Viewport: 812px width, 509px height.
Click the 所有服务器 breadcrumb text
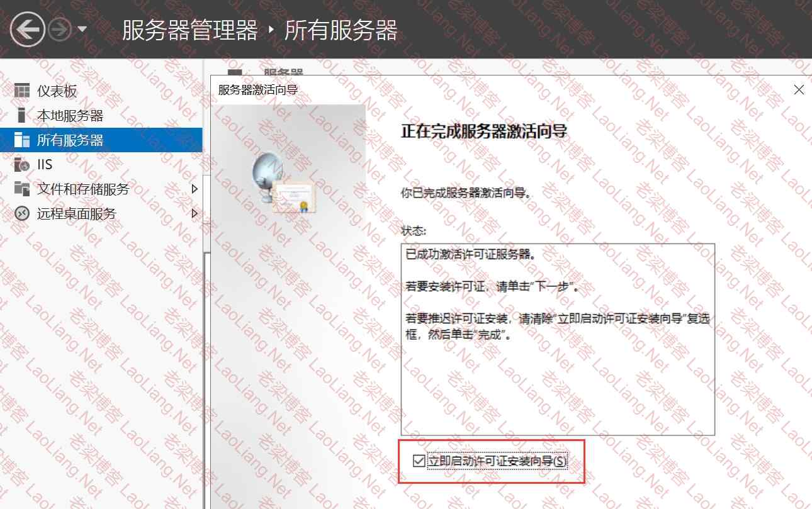pos(341,30)
